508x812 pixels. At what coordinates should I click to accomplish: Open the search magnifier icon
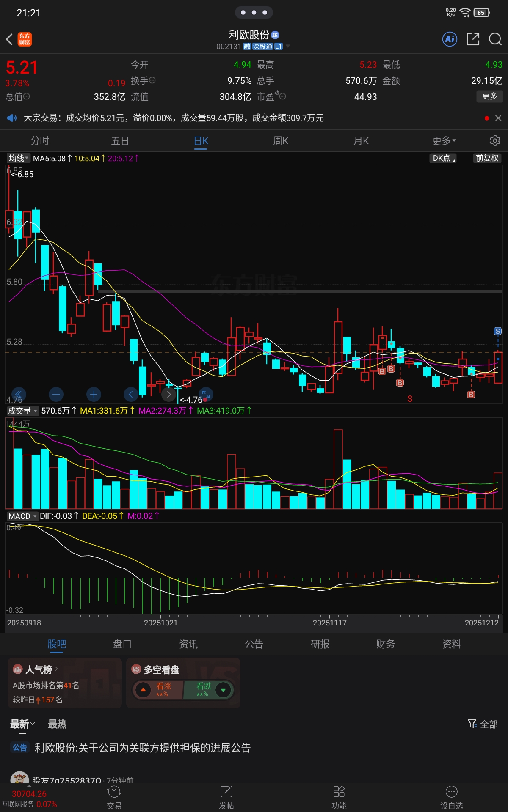click(495, 39)
